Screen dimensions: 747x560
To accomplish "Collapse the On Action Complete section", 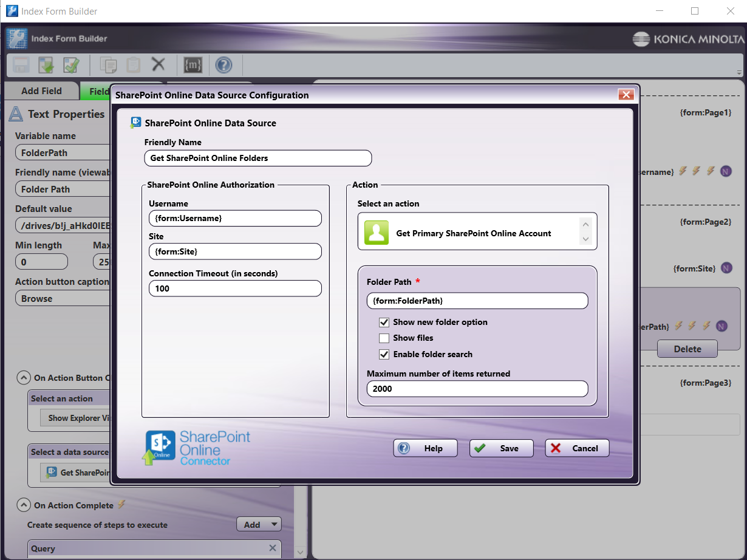I will point(23,505).
